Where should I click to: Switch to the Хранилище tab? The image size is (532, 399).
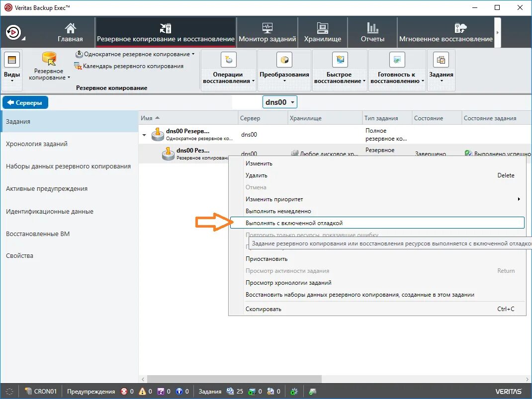tap(323, 32)
